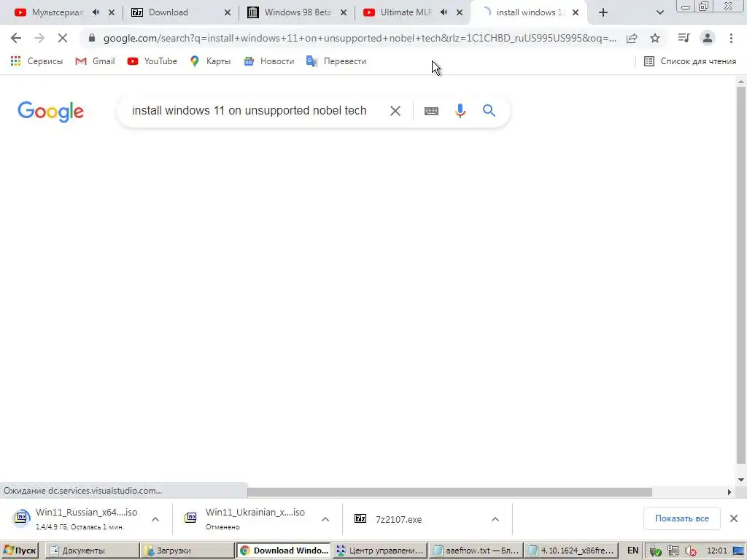Expand options for Win11_Russian_x64 iso download
This screenshot has width=747, height=560.
pyautogui.click(x=155, y=519)
